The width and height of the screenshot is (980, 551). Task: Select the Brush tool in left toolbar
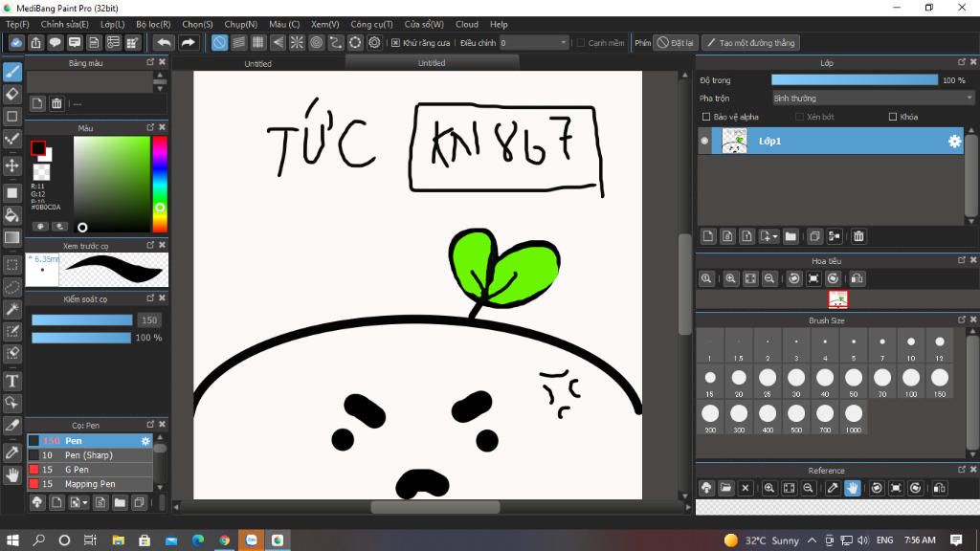(x=11, y=71)
